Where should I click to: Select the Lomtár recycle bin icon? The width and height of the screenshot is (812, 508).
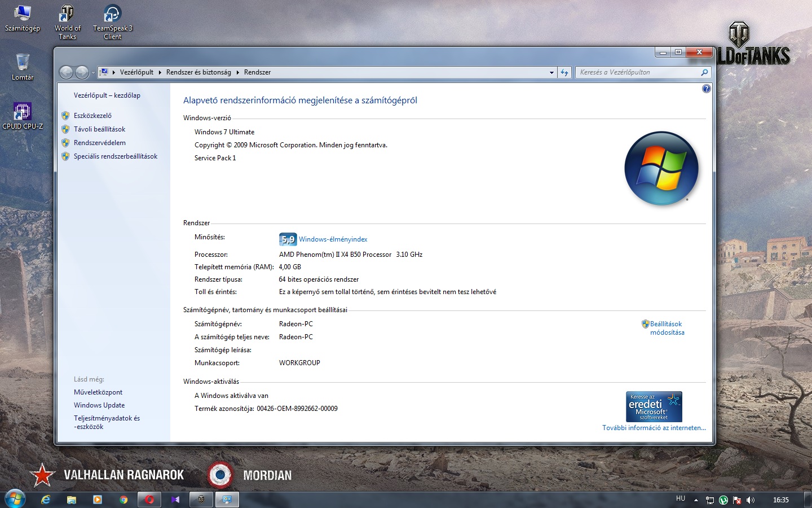coord(23,67)
